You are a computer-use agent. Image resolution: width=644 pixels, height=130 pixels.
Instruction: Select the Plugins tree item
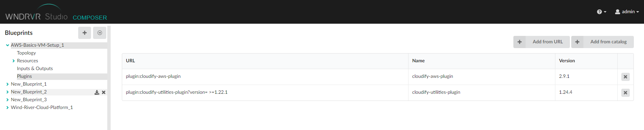[x=24, y=76]
